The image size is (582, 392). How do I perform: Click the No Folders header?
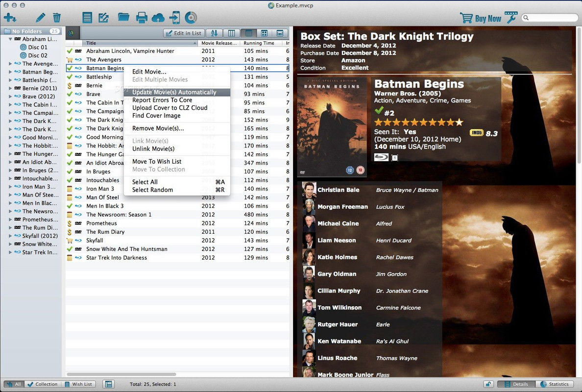coord(31,31)
